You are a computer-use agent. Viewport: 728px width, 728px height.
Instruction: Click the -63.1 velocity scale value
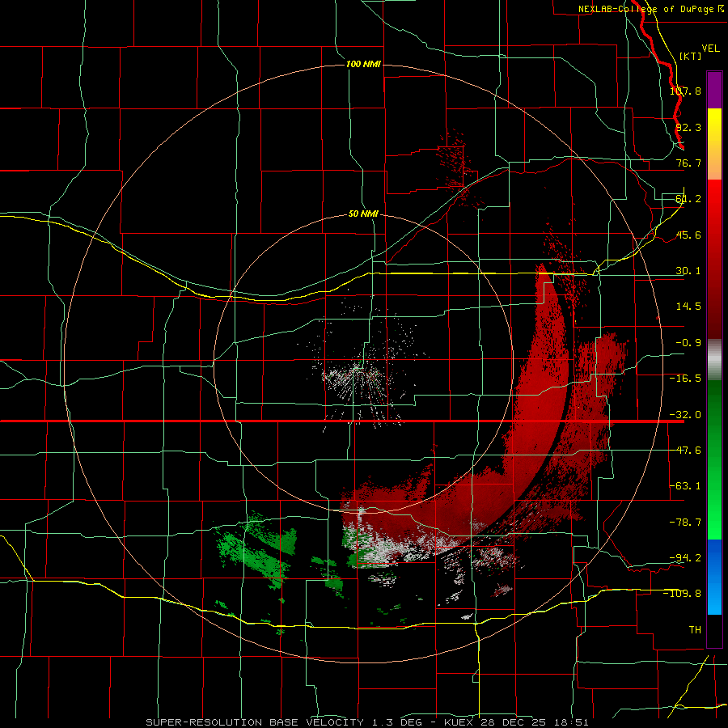click(685, 486)
